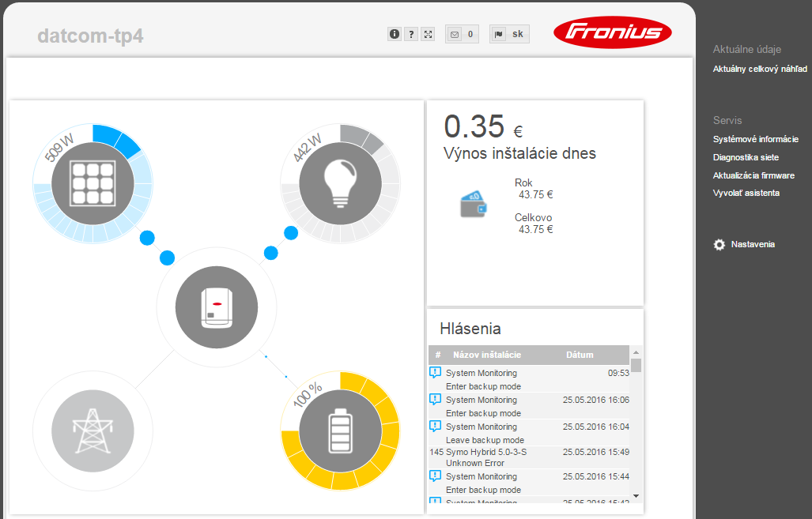Click the datcom-tp4 system title
812x519 pixels.
tap(91, 36)
